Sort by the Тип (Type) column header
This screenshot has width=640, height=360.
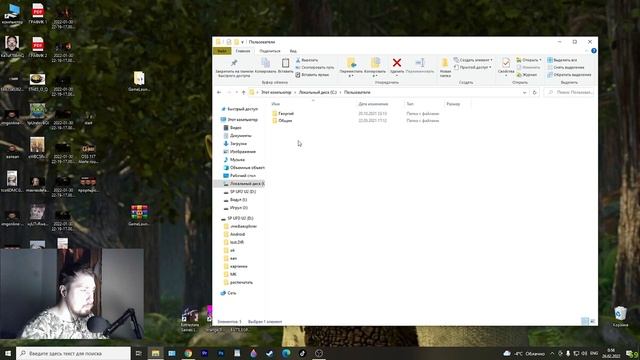point(410,104)
